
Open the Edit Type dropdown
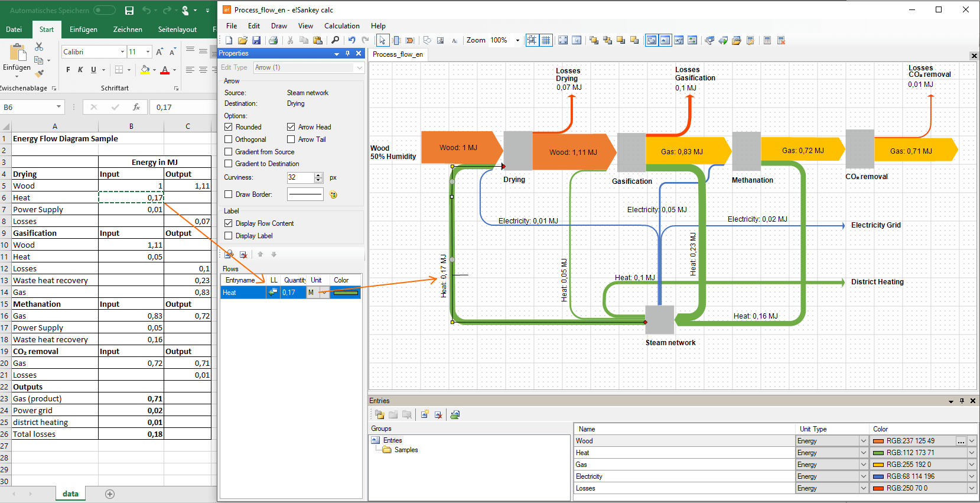tap(359, 68)
